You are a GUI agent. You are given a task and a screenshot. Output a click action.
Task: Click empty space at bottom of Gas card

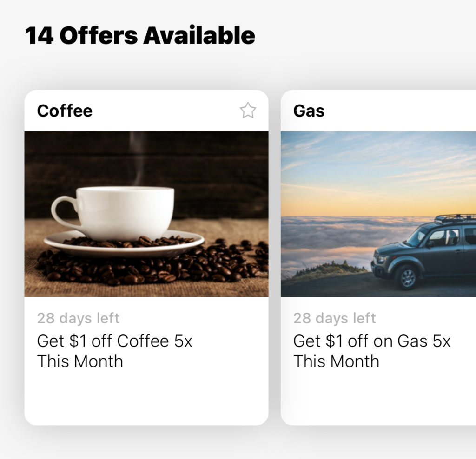[x=378, y=400]
